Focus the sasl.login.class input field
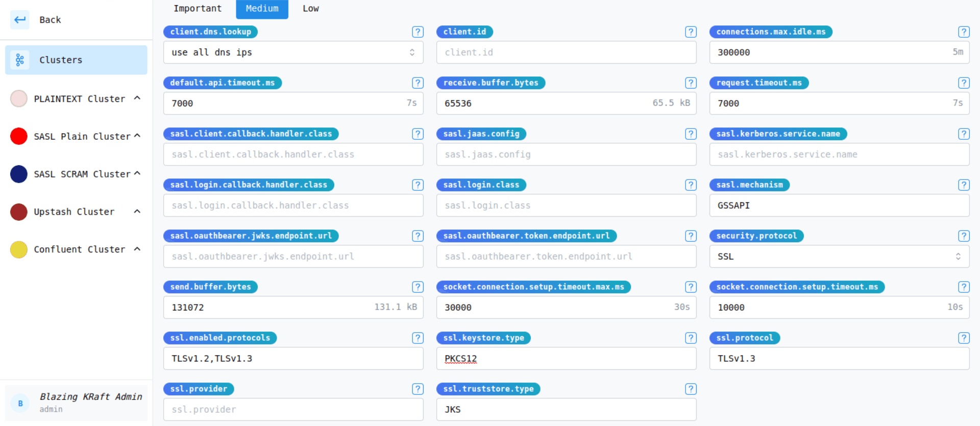The image size is (980, 426). tap(567, 205)
